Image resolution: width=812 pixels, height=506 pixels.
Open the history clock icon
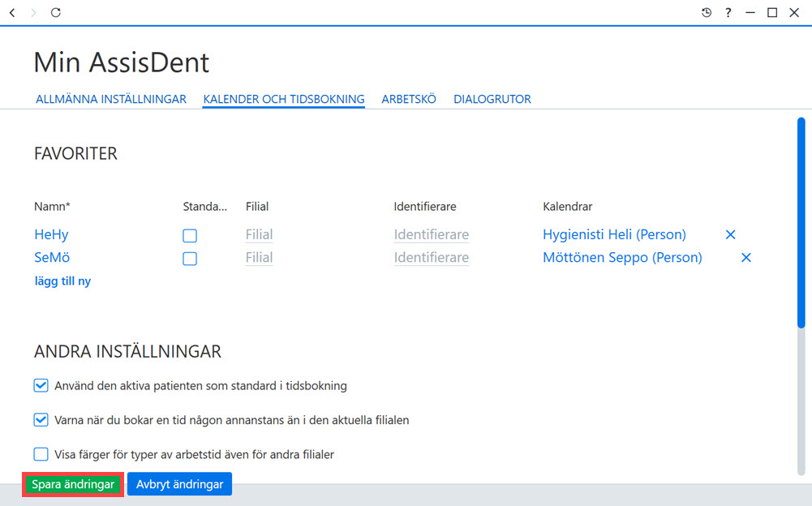707,12
